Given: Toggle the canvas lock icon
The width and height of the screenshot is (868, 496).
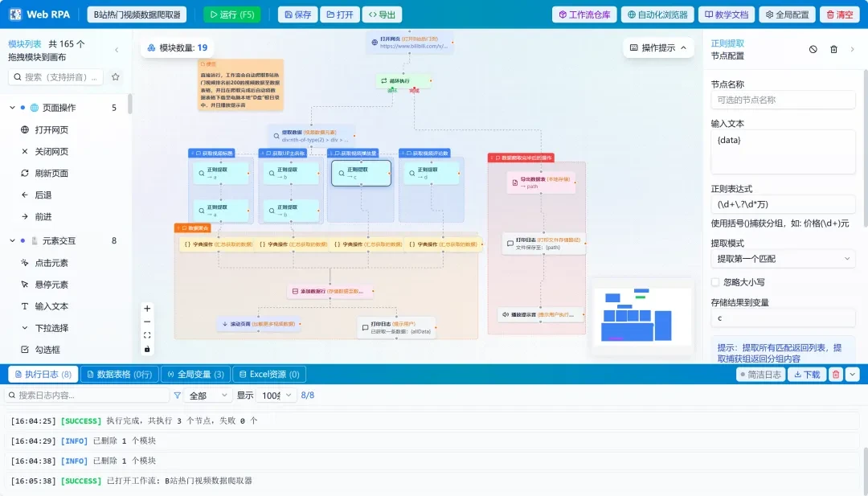Looking at the screenshot, I should click(x=147, y=349).
